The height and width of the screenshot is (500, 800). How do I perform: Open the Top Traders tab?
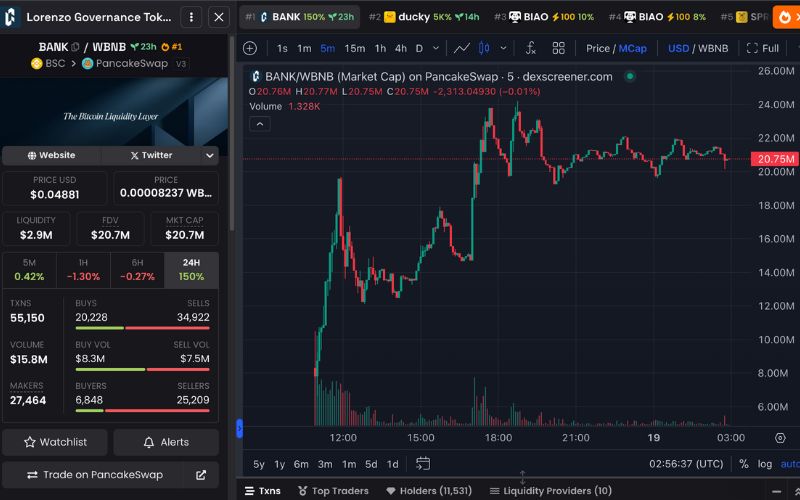click(x=333, y=491)
